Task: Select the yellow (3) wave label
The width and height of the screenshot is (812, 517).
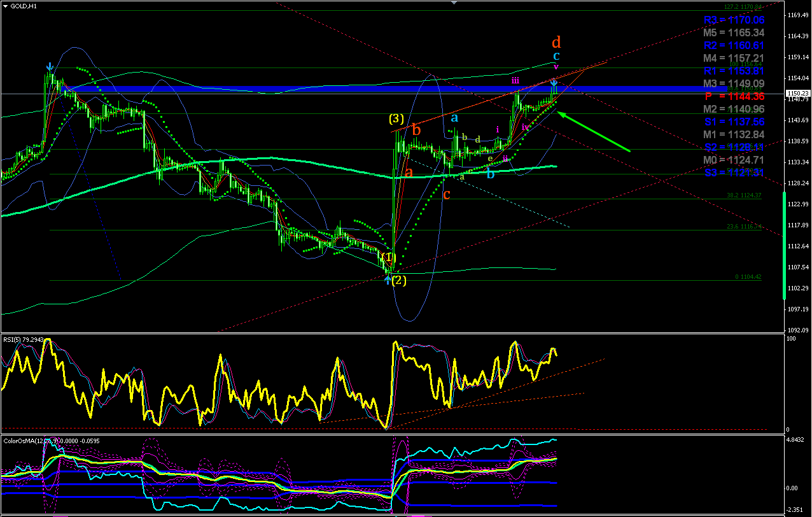Action: [x=396, y=119]
